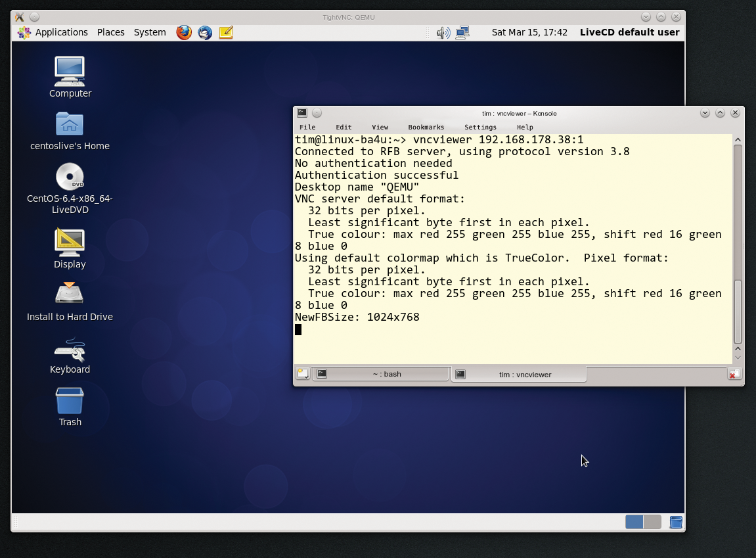756x558 pixels.
Task: Maximize the TightVNC QEMU window
Action: click(661, 17)
